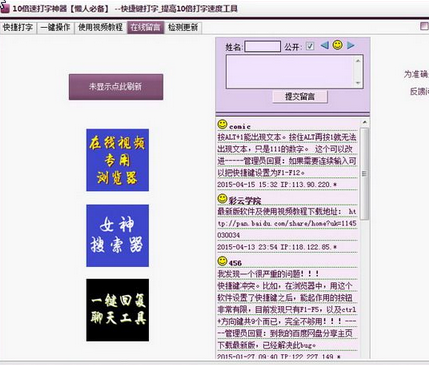The height and width of the screenshot is (365, 429).
Task: Click the app icon in title bar
Action: coord(5,8)
